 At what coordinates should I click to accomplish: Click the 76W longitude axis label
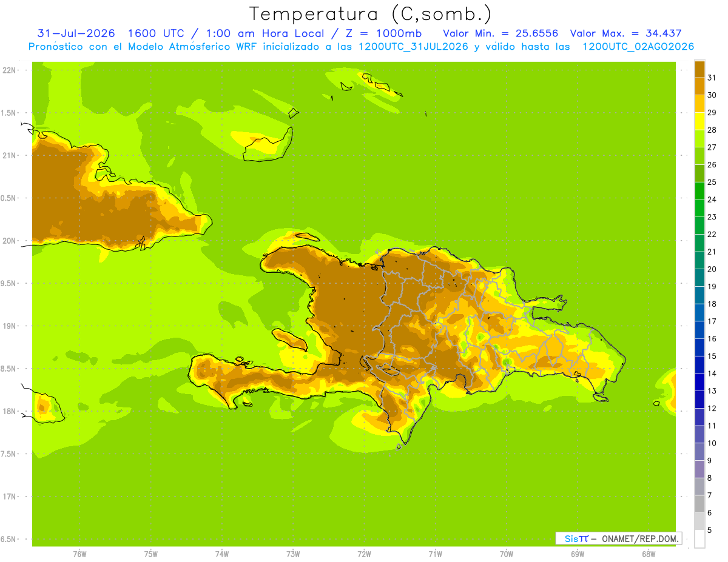pos(79,554)
